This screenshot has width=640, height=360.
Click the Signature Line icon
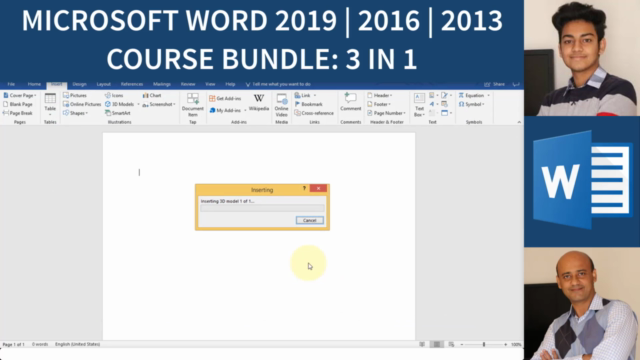tap(444, 95)
